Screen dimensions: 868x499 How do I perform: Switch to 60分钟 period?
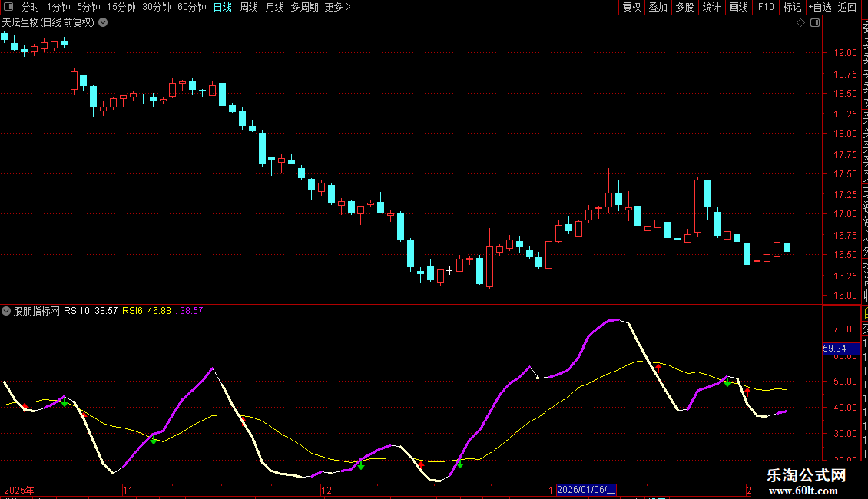pyautogui.click(x=191, y=7)
